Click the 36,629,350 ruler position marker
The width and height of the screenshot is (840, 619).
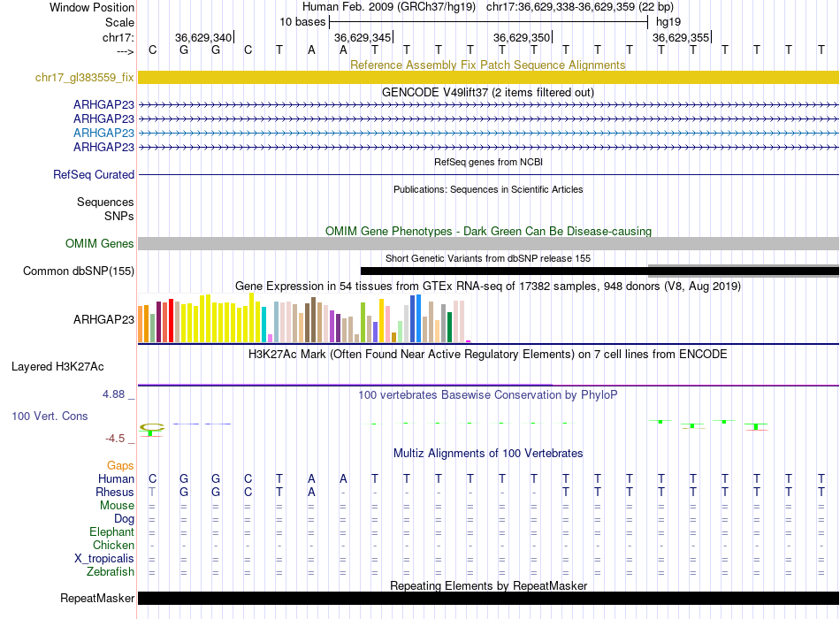(x=522, y=37)
